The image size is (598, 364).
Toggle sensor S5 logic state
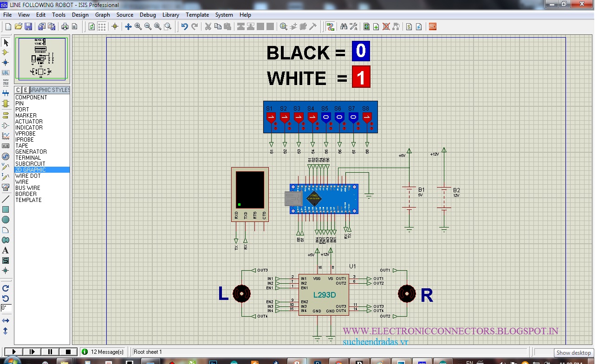pyautogui.click(x=325, y=118)
